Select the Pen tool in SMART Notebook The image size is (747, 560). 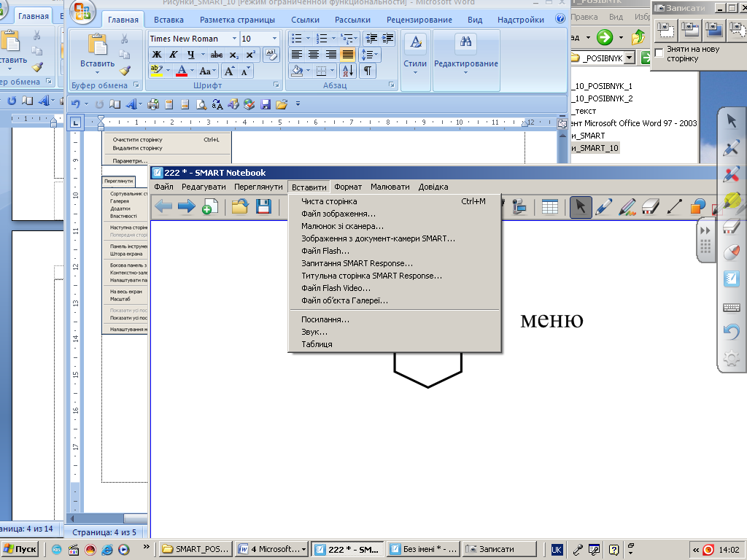coord(603,207)
